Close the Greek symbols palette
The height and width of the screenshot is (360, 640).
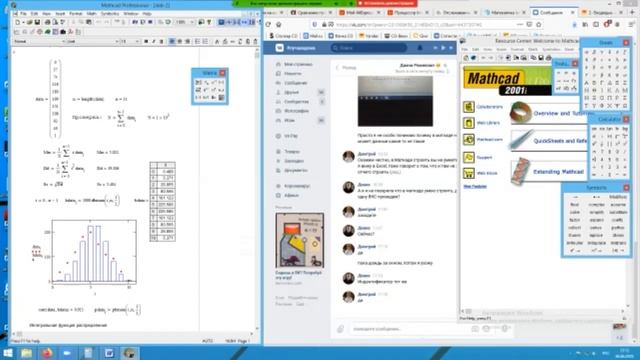point(626,42)
